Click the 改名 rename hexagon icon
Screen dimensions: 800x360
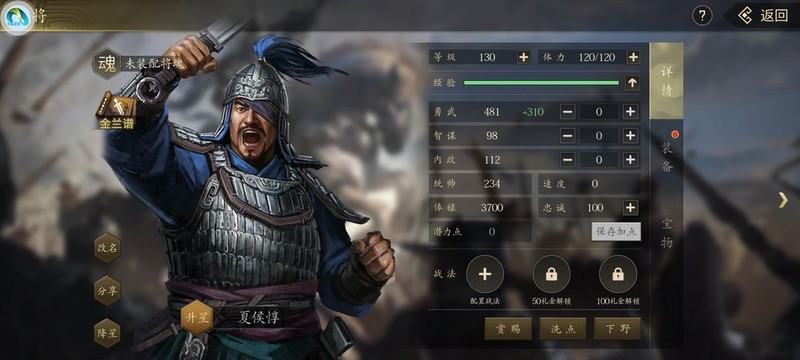pos(107,248)
